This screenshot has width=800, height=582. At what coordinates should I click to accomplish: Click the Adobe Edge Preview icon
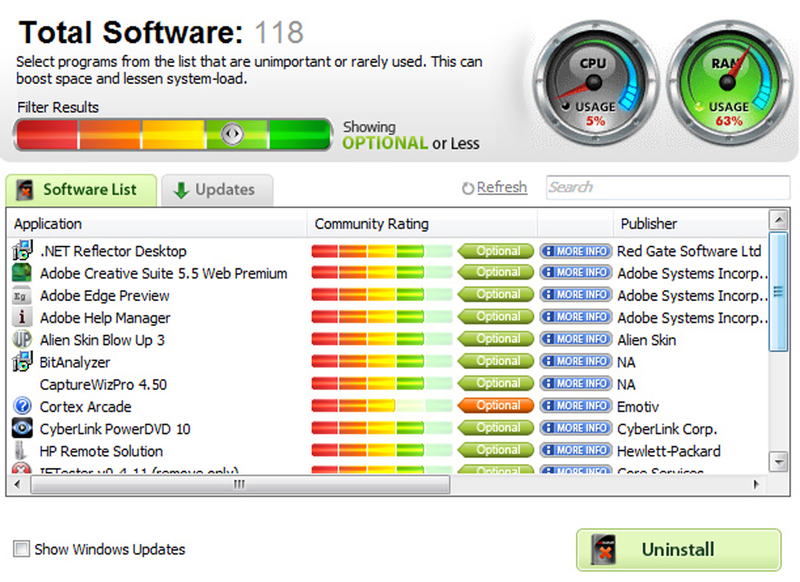click(21, 296)
